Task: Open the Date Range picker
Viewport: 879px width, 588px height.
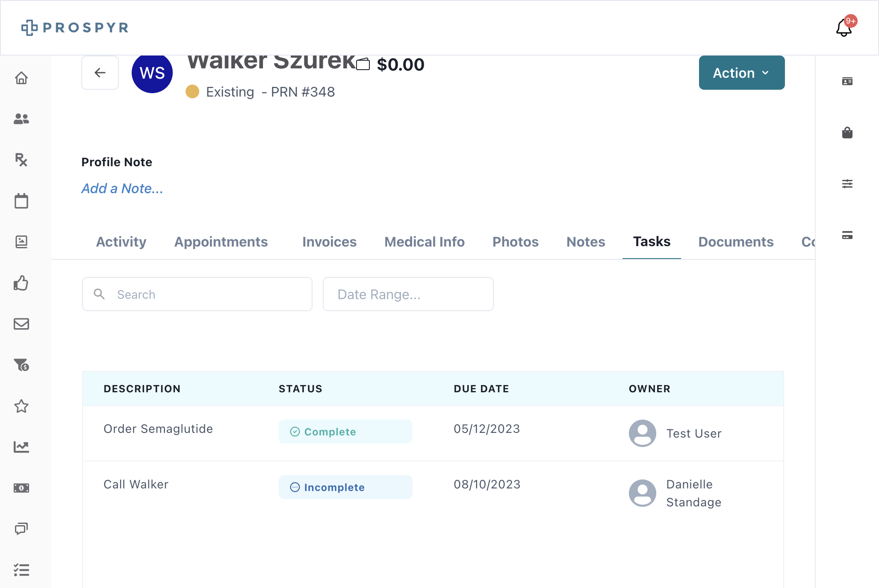Action: [x=408, y=294]
